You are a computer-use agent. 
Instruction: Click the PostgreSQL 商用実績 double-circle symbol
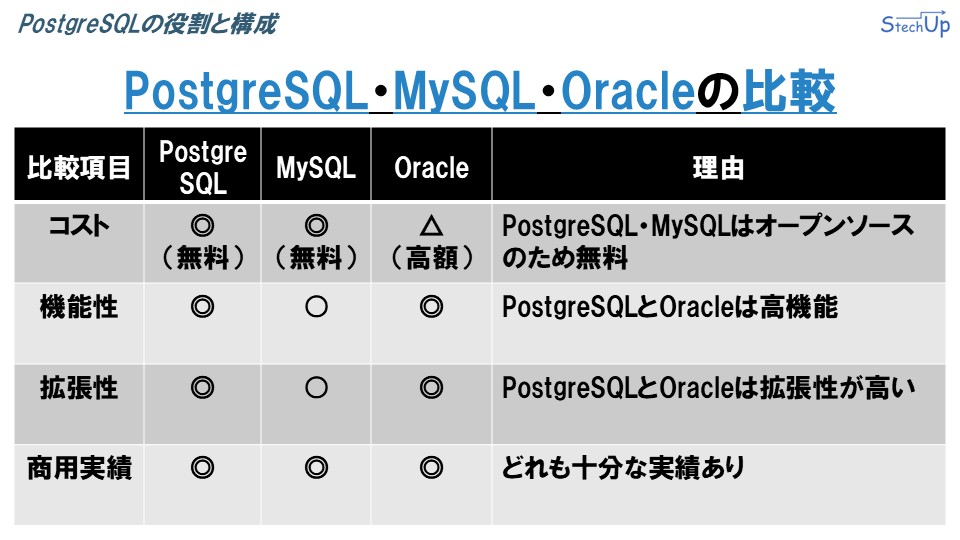click(202, 468)
